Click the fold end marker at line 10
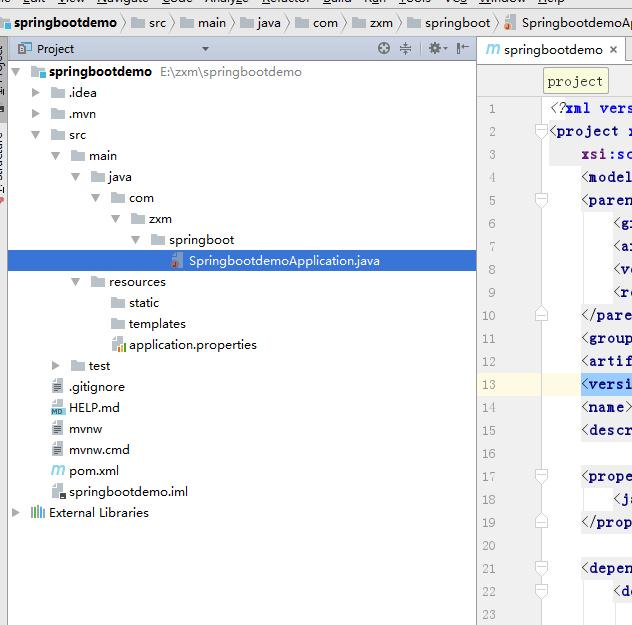The height and width of the screenshot is (625, 632). pos(541,314)
